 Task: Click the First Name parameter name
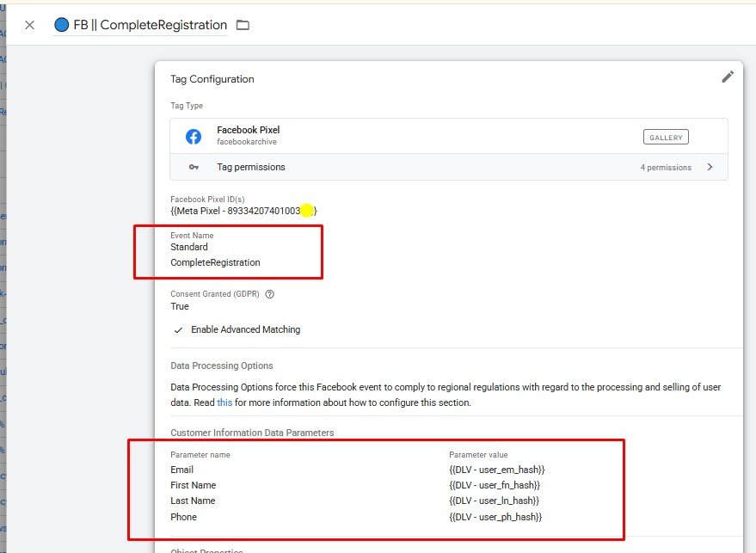pyautogui.click(x=193, y=485)
